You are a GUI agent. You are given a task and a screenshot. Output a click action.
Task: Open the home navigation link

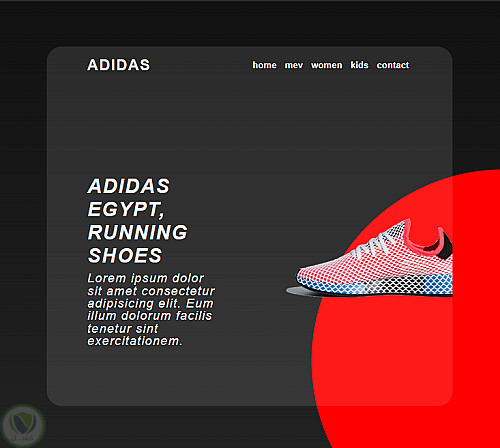click(264, 65)
